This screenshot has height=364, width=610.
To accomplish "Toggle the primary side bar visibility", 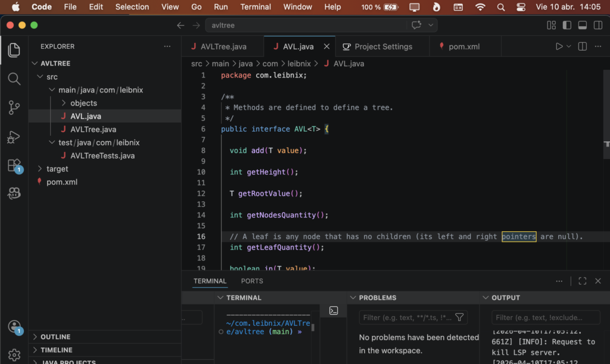I will click(567, 25).
